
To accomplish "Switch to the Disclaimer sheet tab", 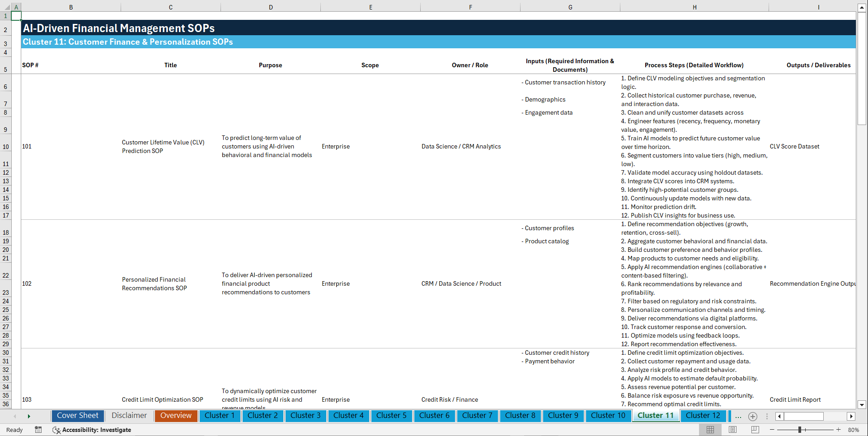I will [x=129, y=416].
